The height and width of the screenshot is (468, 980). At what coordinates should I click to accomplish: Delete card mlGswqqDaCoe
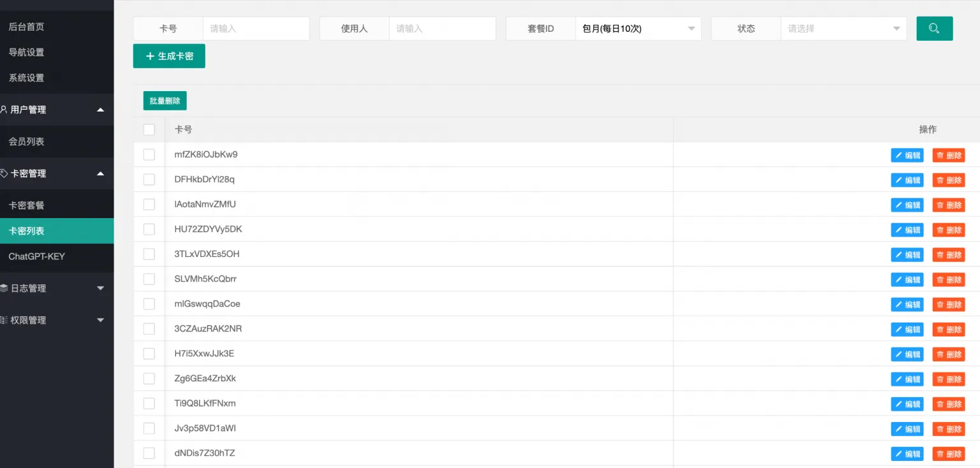coord(949,304)
